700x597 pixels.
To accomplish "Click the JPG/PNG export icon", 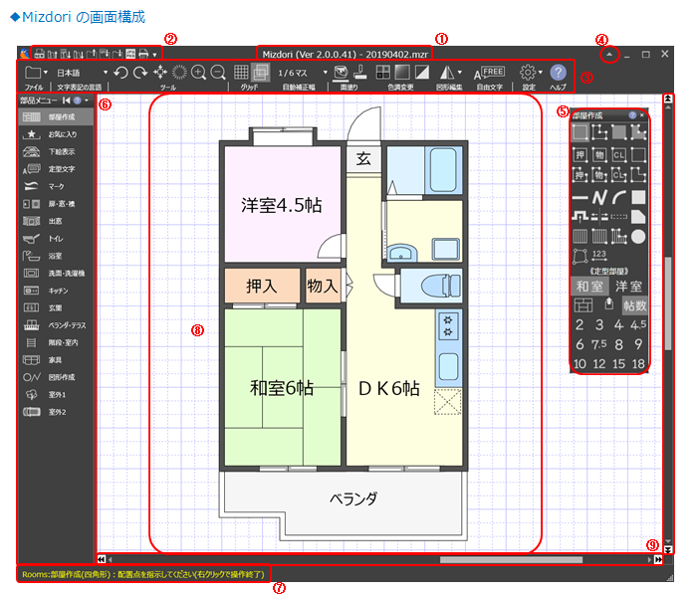I will point(130,54).
